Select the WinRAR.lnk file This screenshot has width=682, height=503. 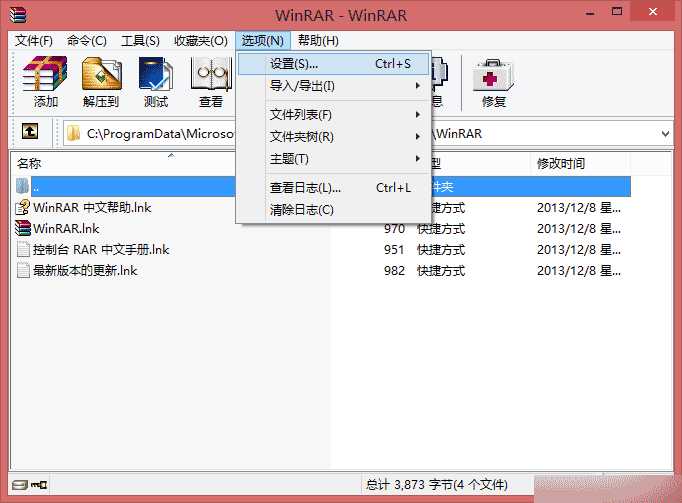click(x=66, y=229)
